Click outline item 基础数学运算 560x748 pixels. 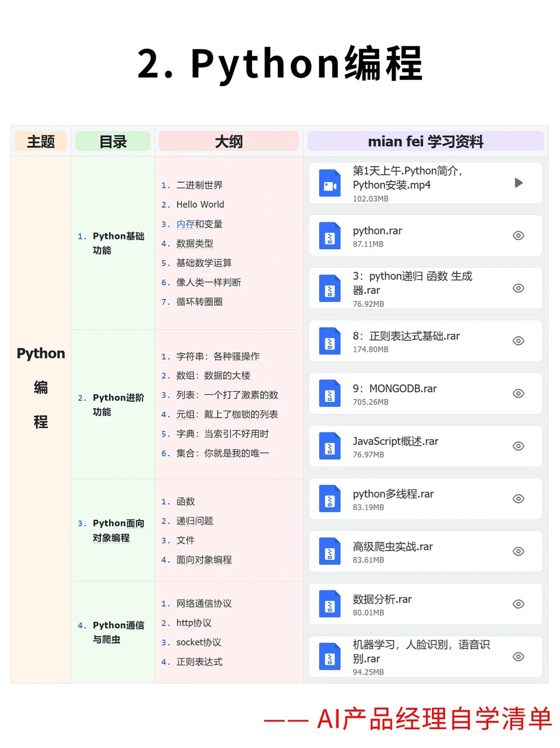[x=204, y=263]
